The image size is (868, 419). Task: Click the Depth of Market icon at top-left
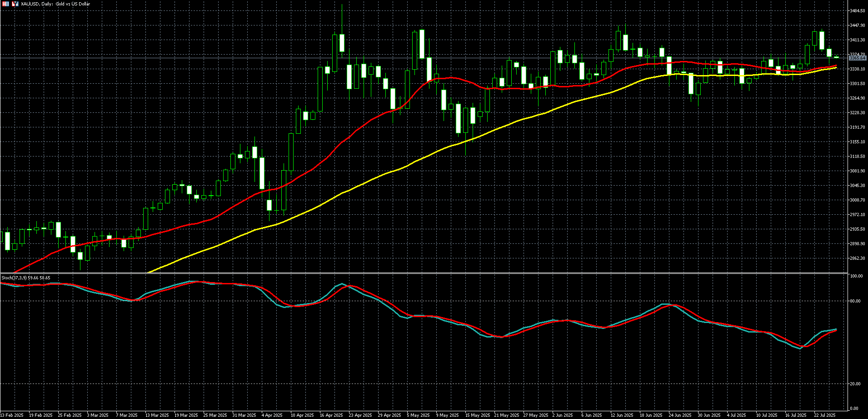click(5, 4)
